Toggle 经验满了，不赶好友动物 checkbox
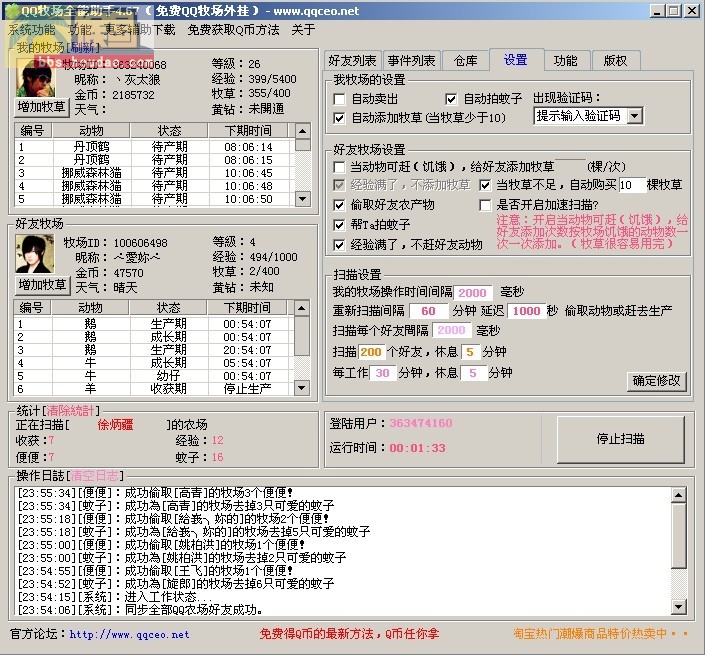This screenshot has width=705, height=655. [x=339, y=245]
